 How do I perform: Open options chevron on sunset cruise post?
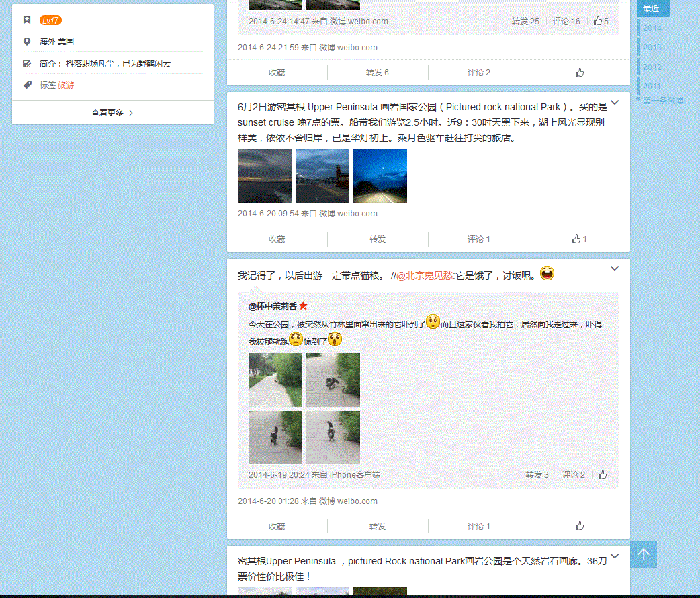point(614,103)
